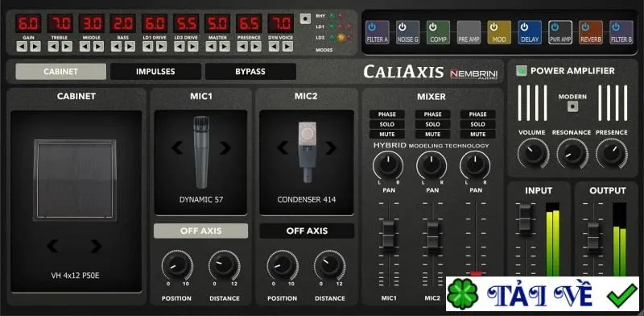Select the CABINET tab
The height and width of the screenshot is (316, 644).
click(61, 72)
